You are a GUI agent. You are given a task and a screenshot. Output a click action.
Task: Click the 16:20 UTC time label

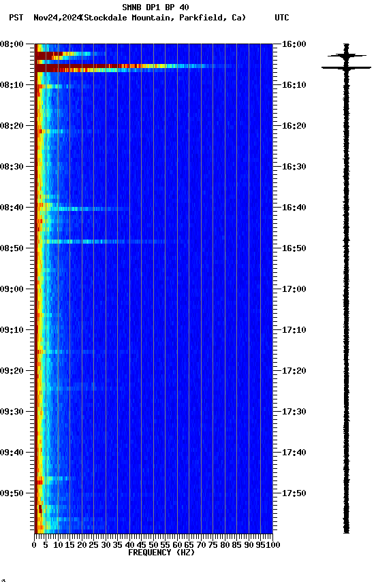294,126
